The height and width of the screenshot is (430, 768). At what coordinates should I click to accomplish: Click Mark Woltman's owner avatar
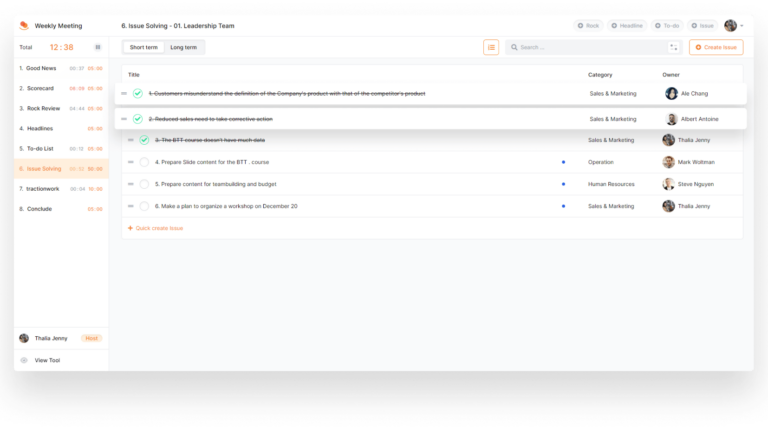[669, 162]
